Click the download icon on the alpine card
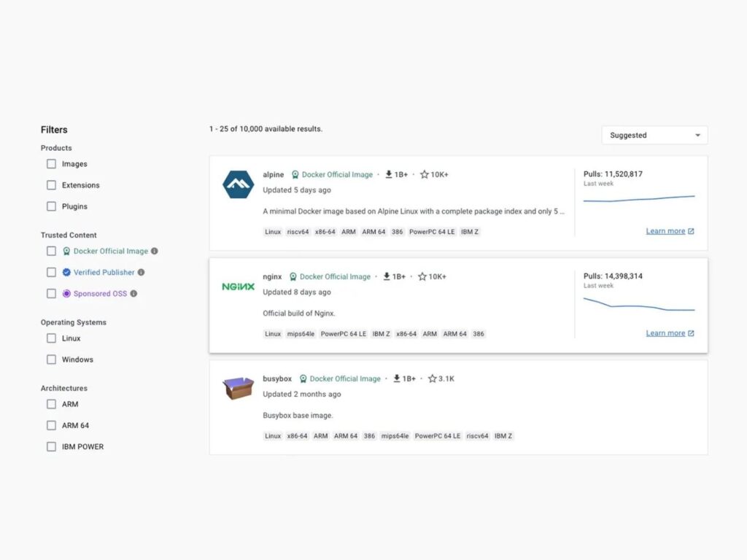 (x=389, y=174)
